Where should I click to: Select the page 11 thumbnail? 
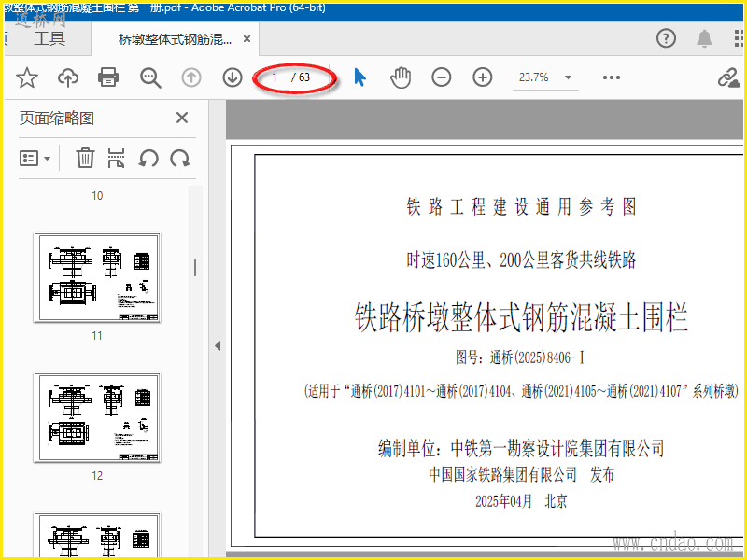97,277
